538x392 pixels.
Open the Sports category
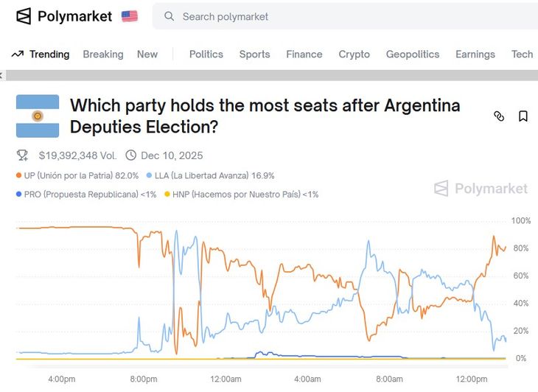[x=254, y=54]
